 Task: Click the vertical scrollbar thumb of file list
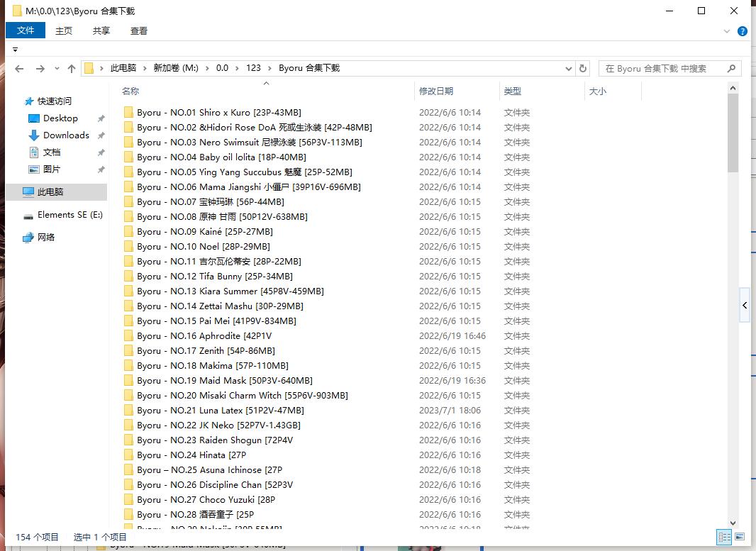[733, 133]
